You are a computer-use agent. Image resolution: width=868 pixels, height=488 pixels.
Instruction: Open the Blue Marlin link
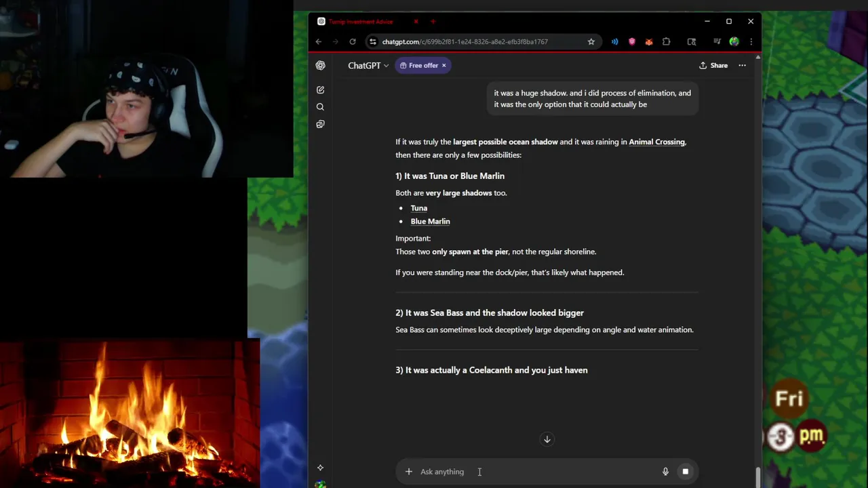pyautogui.click(x=431, y=222)
